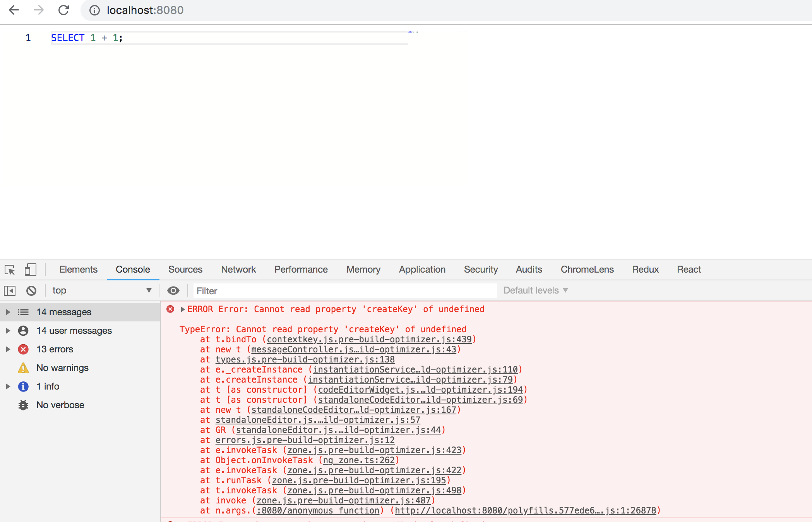812x522 pixels.
Task: Open the polyfills.577ede6 localhost link
Action: (526, 511)
